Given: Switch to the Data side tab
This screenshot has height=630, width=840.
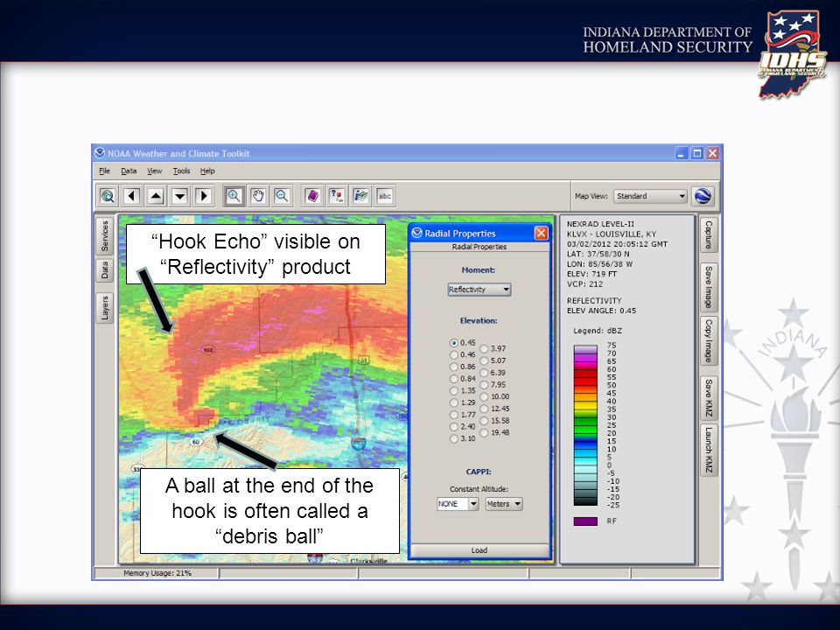Looking at the screenshot, I should tap(104, 270).
